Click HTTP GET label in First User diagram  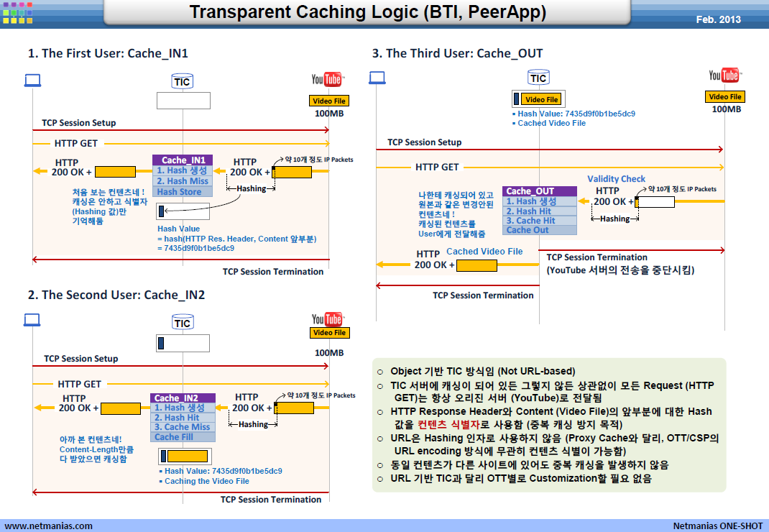pyautogui.click(x=76, y=143)
